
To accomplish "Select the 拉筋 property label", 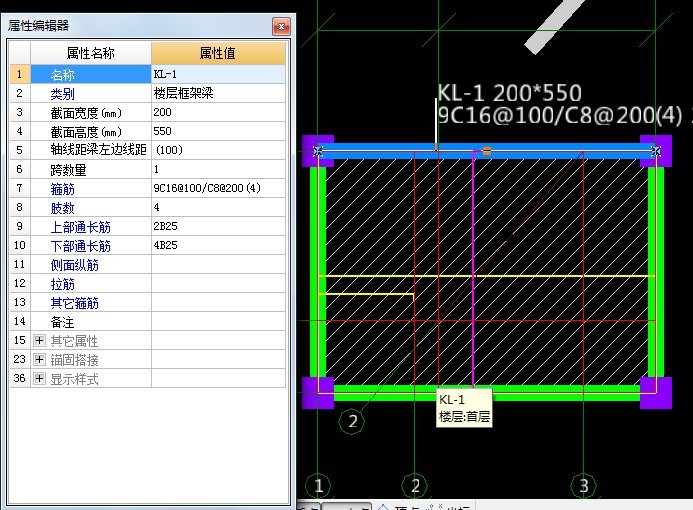I will click(x=62, y=284).
